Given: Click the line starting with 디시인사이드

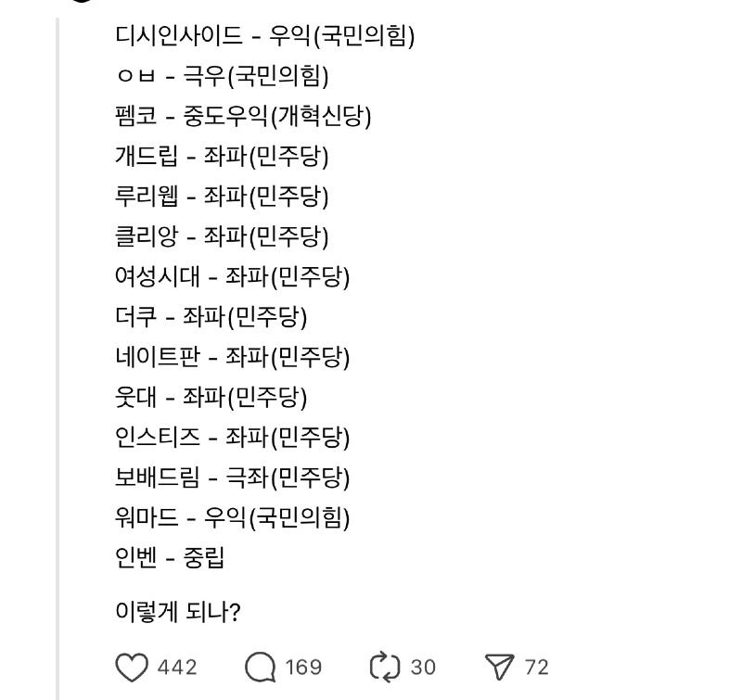Looking at the screenshot, I should pos(264,35).
